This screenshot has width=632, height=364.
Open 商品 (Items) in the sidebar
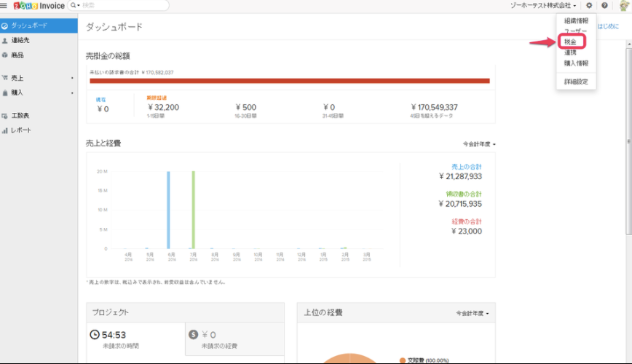(17, 55)
